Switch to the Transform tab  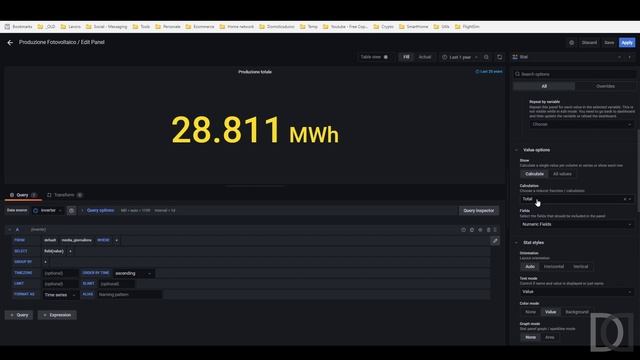coord(64,195)
